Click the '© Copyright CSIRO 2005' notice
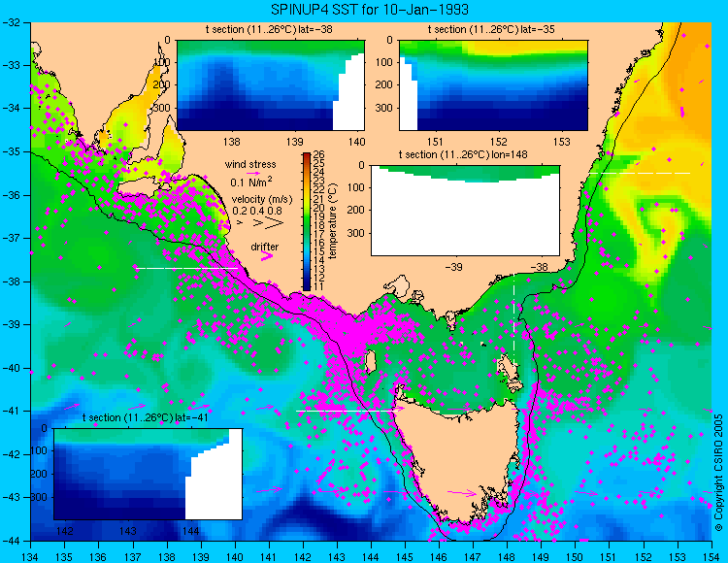Screen dimensions: 728x563 click(718, 473)
